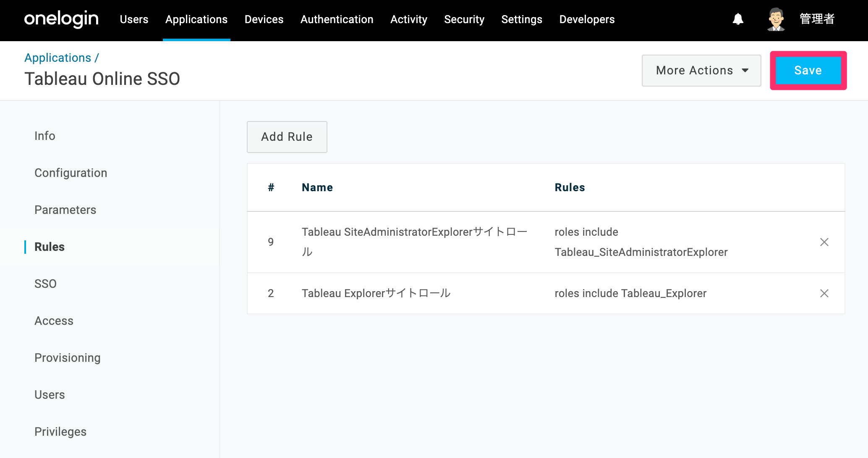Open the Tableau SiteAdministratorExplorer rule row

coord(546,242)
